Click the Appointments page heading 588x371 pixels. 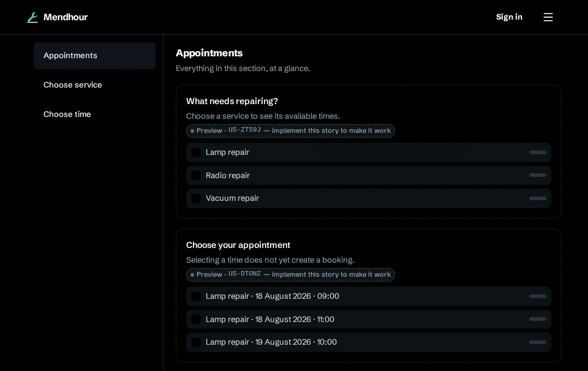[x=209, y=53]
